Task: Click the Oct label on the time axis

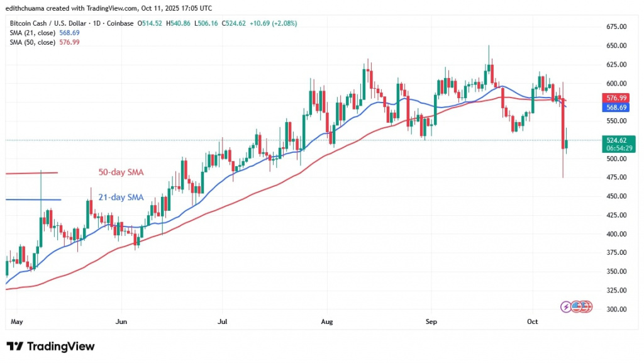Action: point(532,321)
